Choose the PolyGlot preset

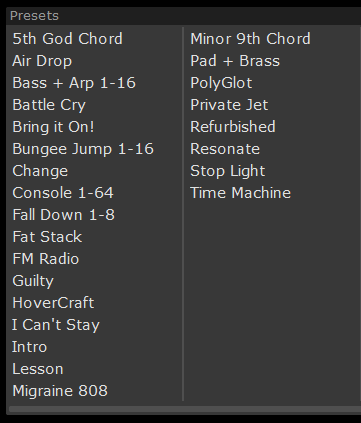point(221,83)
